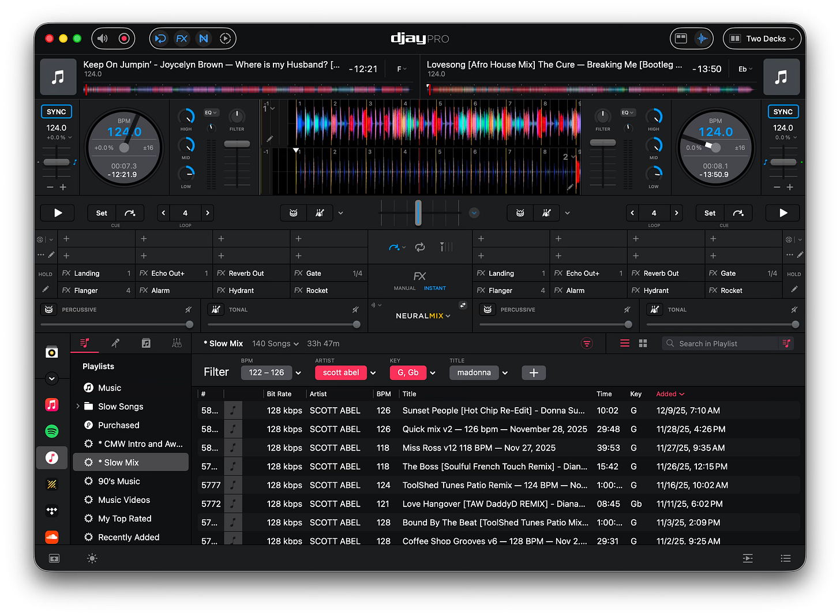Expand the Slow Songs folder
840x616 pixels.
click(78, 407)
